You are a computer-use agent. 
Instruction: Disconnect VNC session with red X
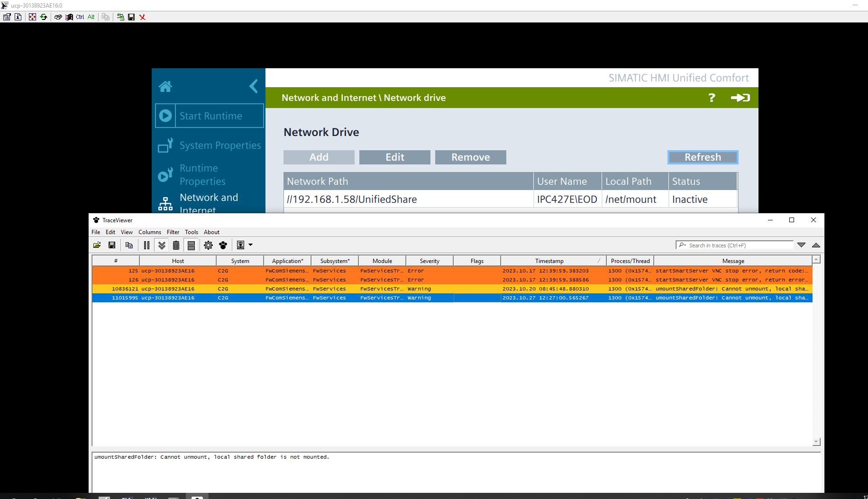(142, 17)
